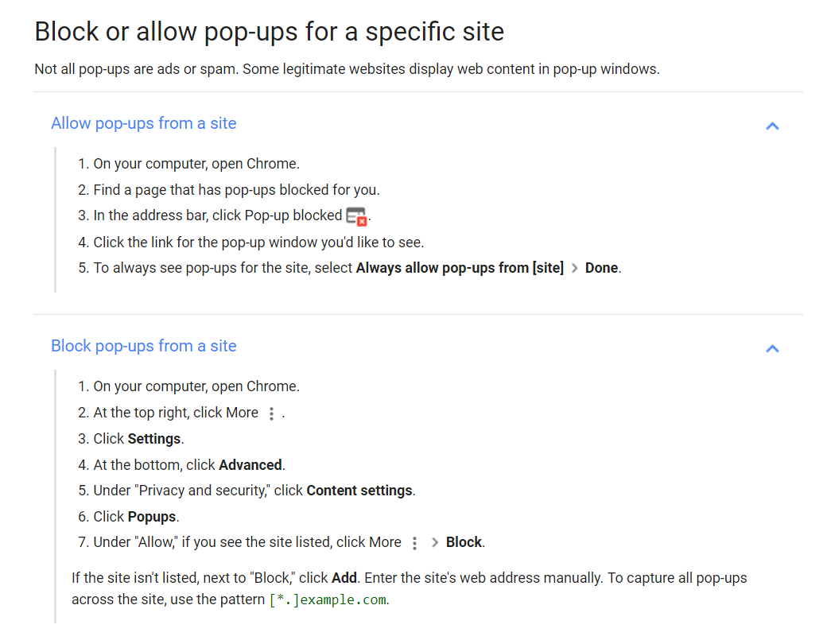Click the "Allow pop-ups from a site" heading
Image resolution: width=831 pixels, height=644 pixels.
coord(144,123)
